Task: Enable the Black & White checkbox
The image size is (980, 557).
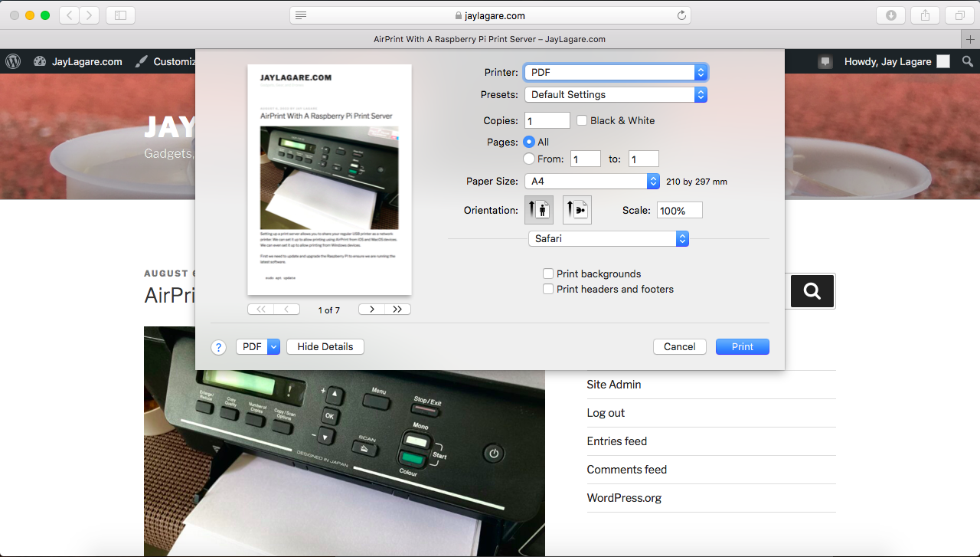Action: pyautogui.click(x=582, y=120)
